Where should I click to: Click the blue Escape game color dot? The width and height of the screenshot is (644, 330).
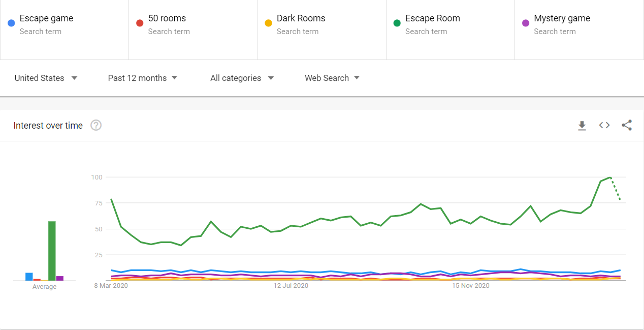[11, 23]
